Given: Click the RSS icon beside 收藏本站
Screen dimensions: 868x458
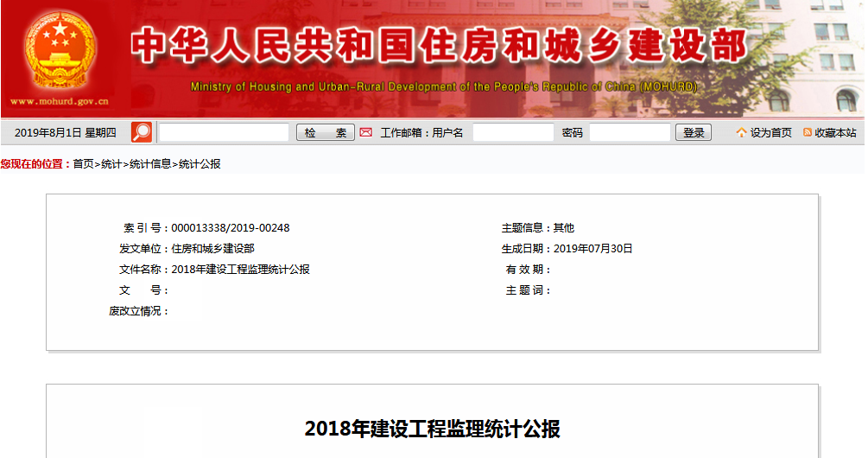Looking at the screenshot, I should point(808,132).
